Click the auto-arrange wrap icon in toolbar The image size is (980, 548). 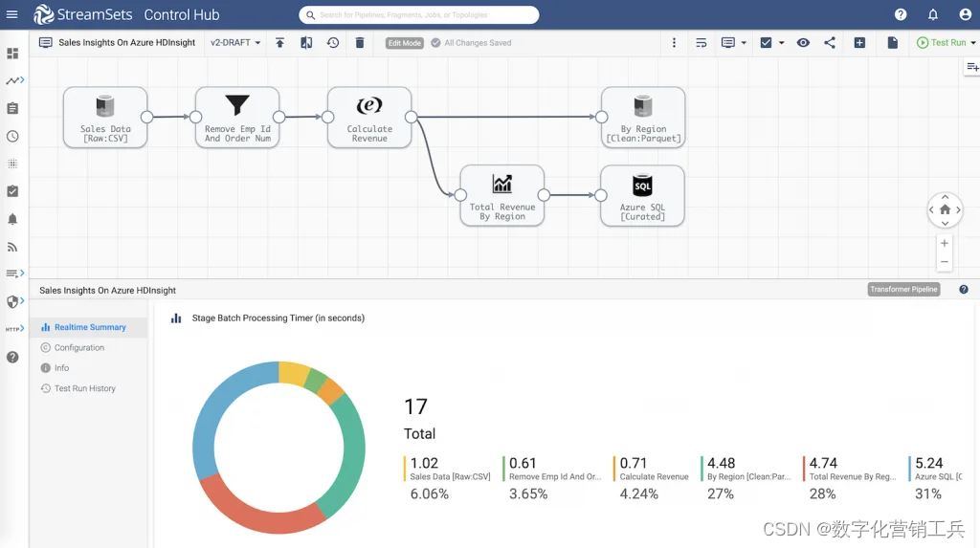click(702, 42)
